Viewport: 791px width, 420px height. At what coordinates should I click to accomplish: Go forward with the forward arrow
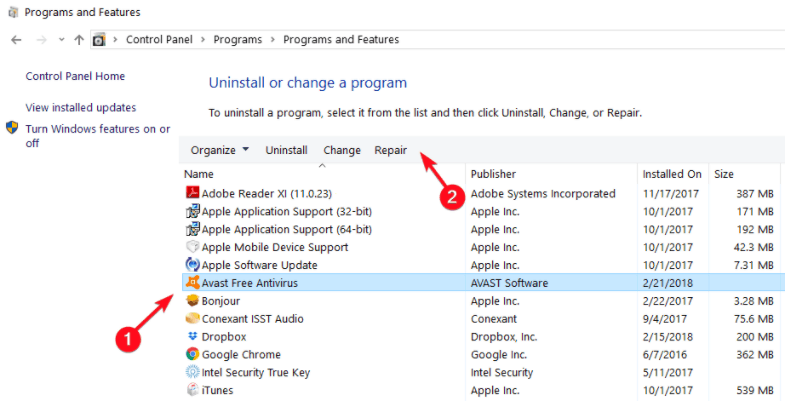(x=42, y=40)
